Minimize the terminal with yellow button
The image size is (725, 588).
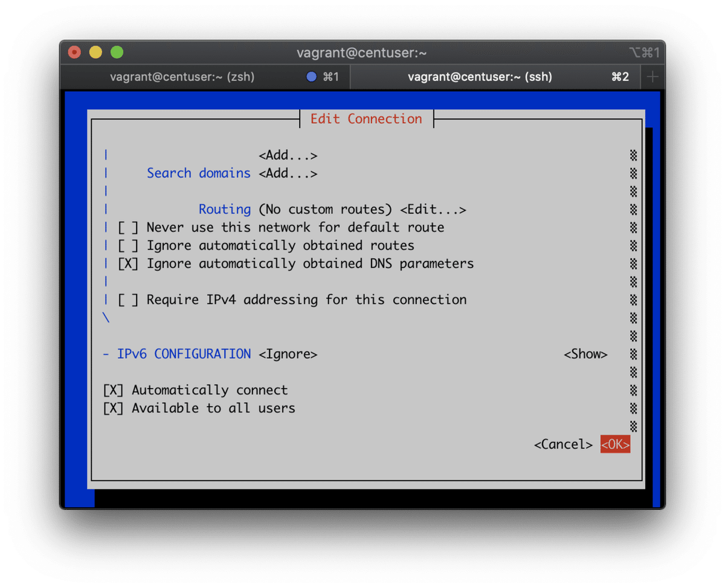[x=95, y=53]
